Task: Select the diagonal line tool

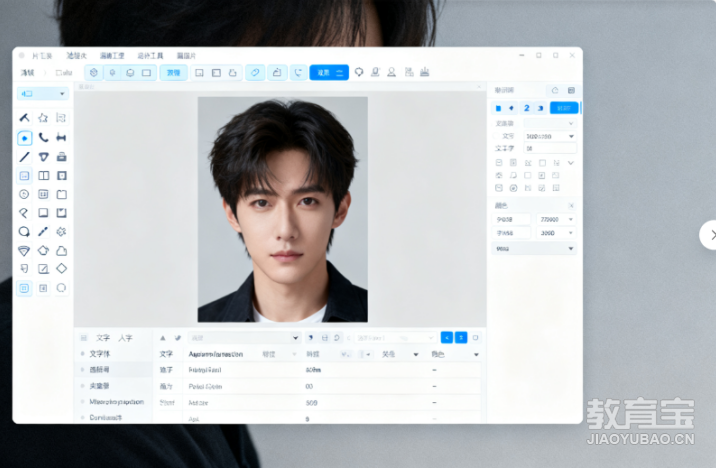Action: pos(24,157)
